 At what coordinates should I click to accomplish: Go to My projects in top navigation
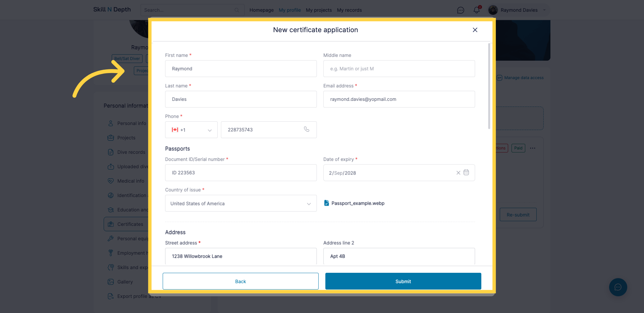[319, 10]
